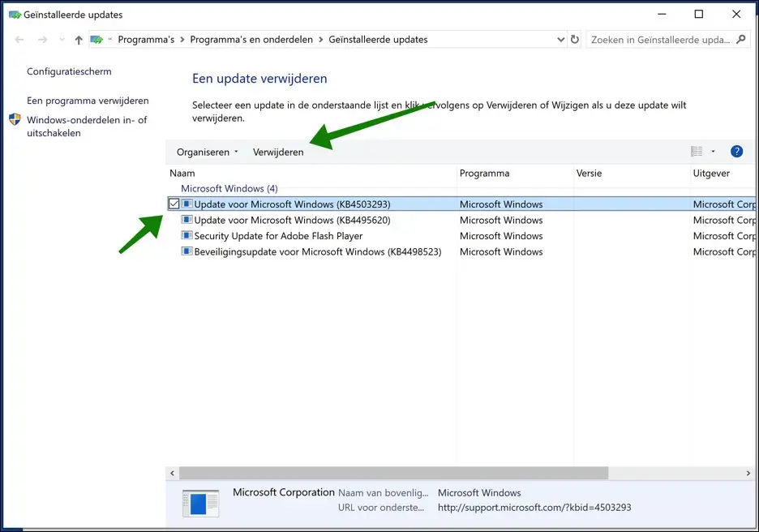Open Windows-onderdelen in- of uitschakelen
Image resolution: width=759 pixels, height=532 pixels.
tap(87, 127)
